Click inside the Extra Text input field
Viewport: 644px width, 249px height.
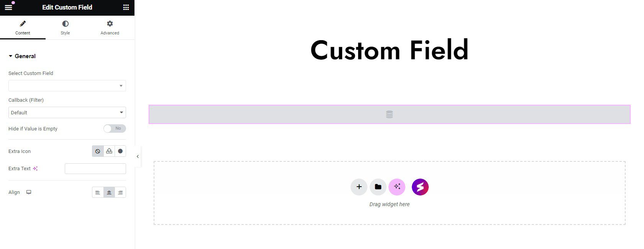click(95, 168)
